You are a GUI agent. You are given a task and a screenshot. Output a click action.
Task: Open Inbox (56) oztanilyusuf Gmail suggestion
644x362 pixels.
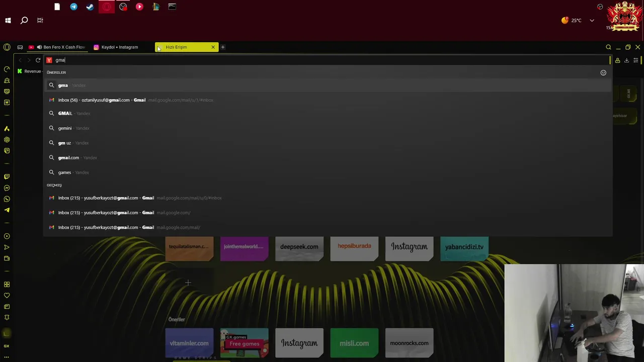[328, 100]
